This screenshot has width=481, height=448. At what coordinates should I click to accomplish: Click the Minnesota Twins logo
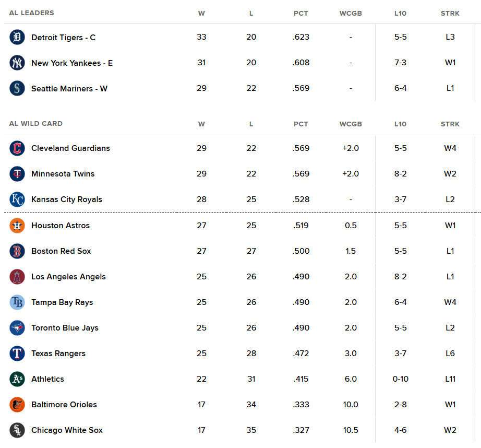click(17, 174)
